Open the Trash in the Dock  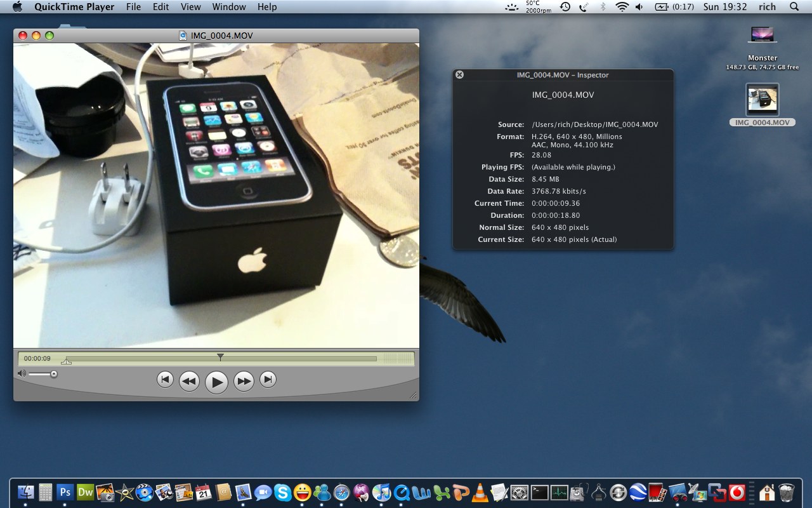[787, 492]
